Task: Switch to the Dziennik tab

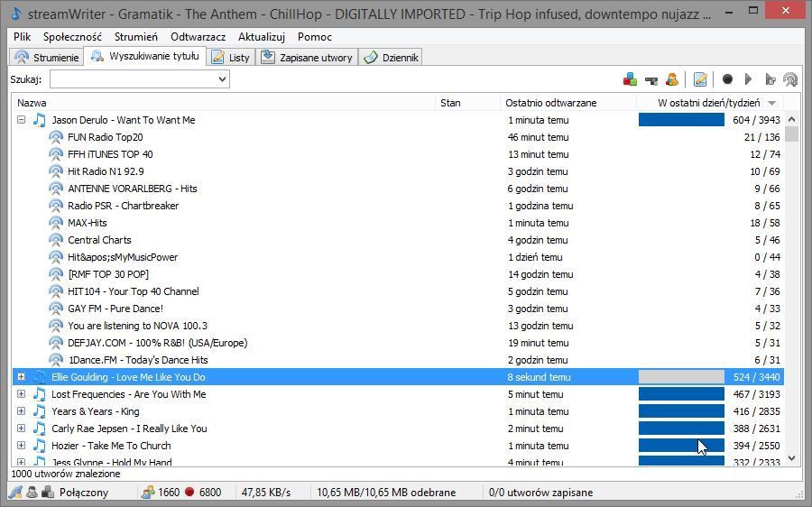Action: 391,57
